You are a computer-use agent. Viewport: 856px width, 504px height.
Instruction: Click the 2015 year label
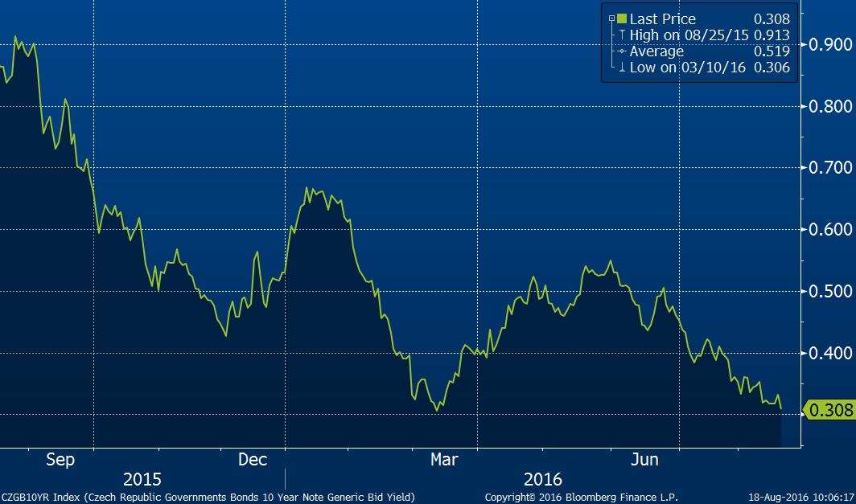click(x=142, y=480)
